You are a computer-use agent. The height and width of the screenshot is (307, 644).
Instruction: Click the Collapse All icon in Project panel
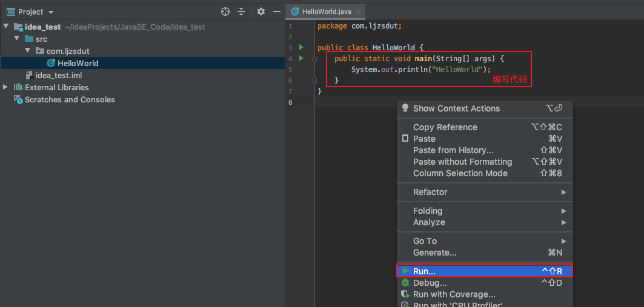point(241,12)
